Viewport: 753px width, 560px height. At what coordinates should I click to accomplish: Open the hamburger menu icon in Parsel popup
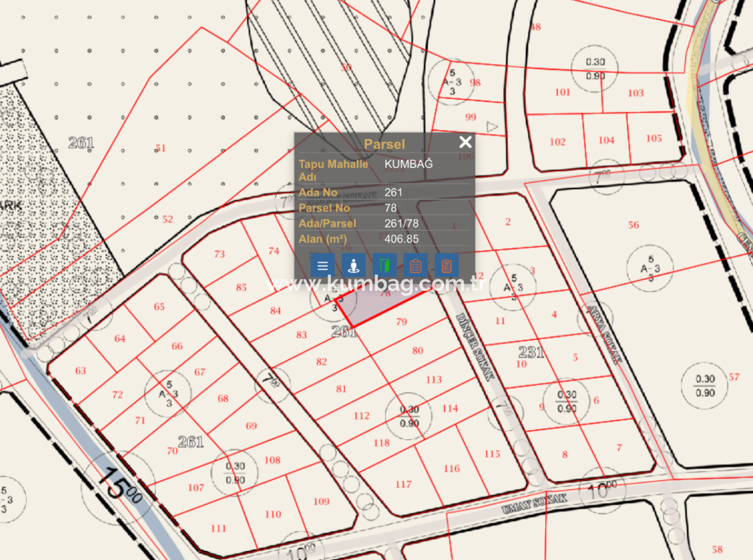(322, 266)
